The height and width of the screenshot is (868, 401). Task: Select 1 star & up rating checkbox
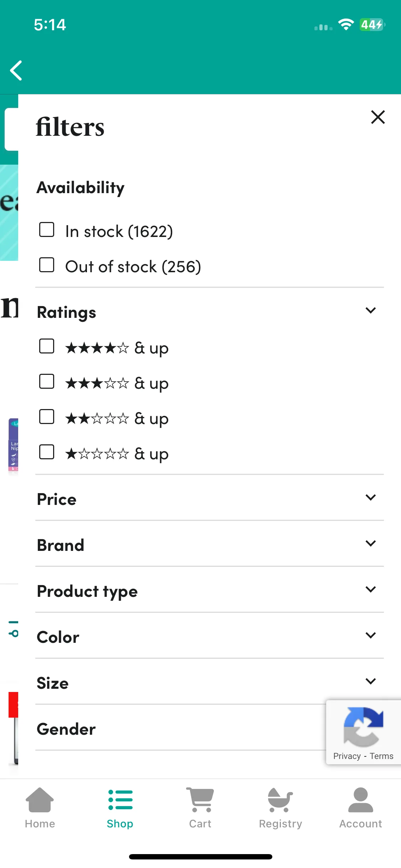tap(47, 452)
